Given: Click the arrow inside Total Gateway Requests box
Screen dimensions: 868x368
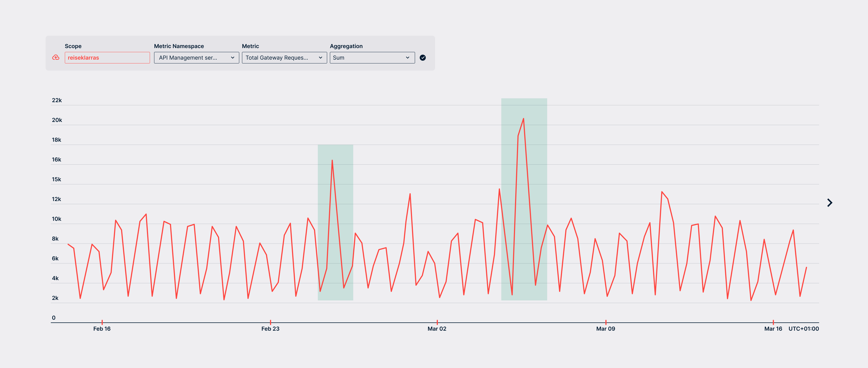Looking at the screenshot, I should tap(321, 58).
